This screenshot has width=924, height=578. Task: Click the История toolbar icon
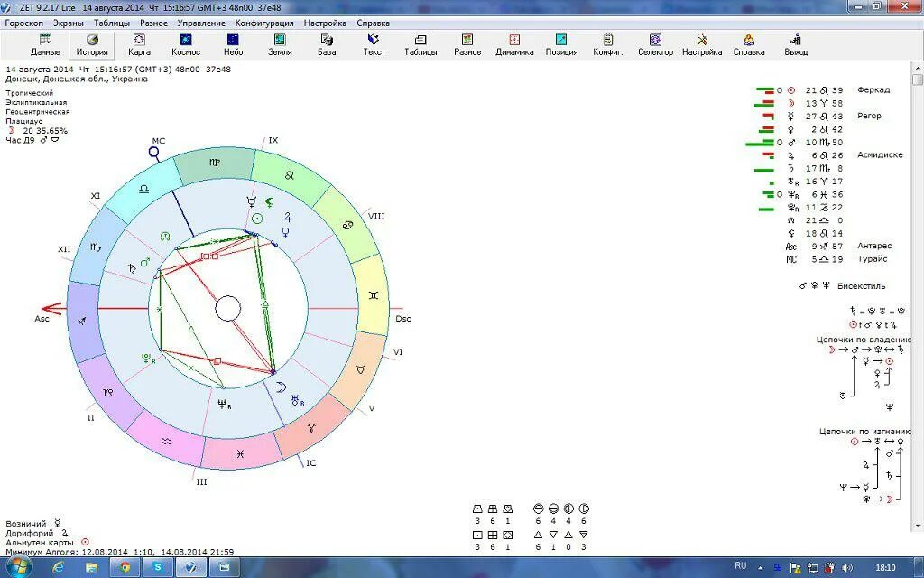click(92, 45)
